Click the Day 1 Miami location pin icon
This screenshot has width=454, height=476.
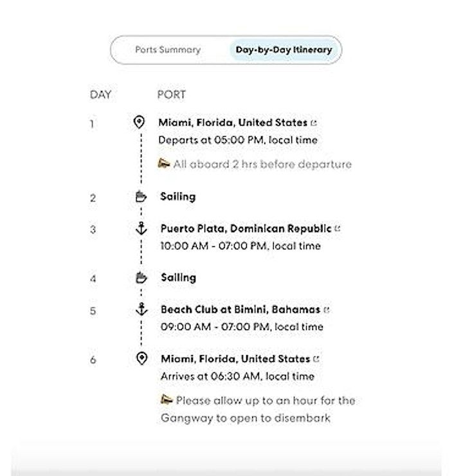139,122
